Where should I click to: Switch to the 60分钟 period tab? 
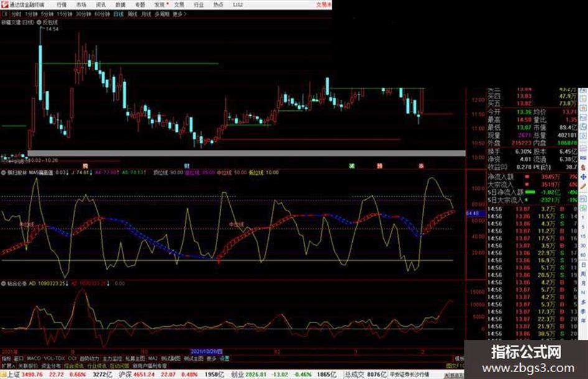102,14
